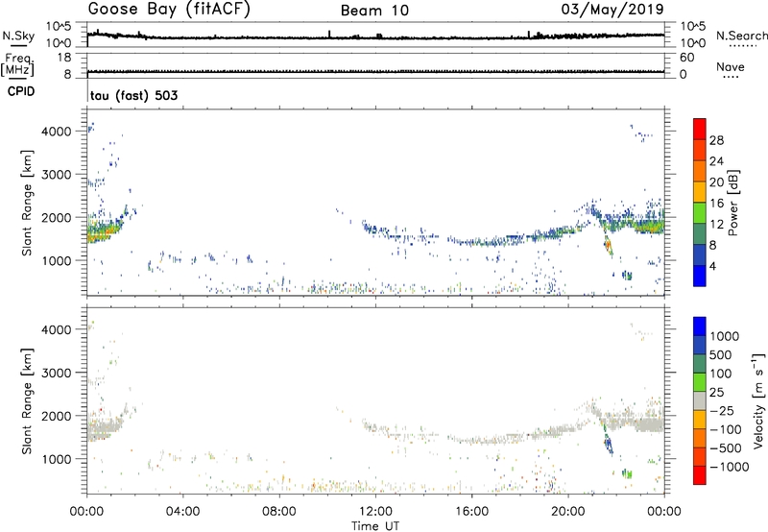Click the '12:00' time axis label
768x532 pixels.
(375, 512)
